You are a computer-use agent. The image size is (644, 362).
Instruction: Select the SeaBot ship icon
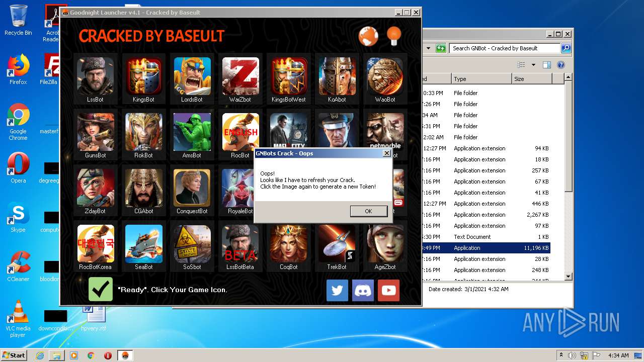(x=143, y=243)
